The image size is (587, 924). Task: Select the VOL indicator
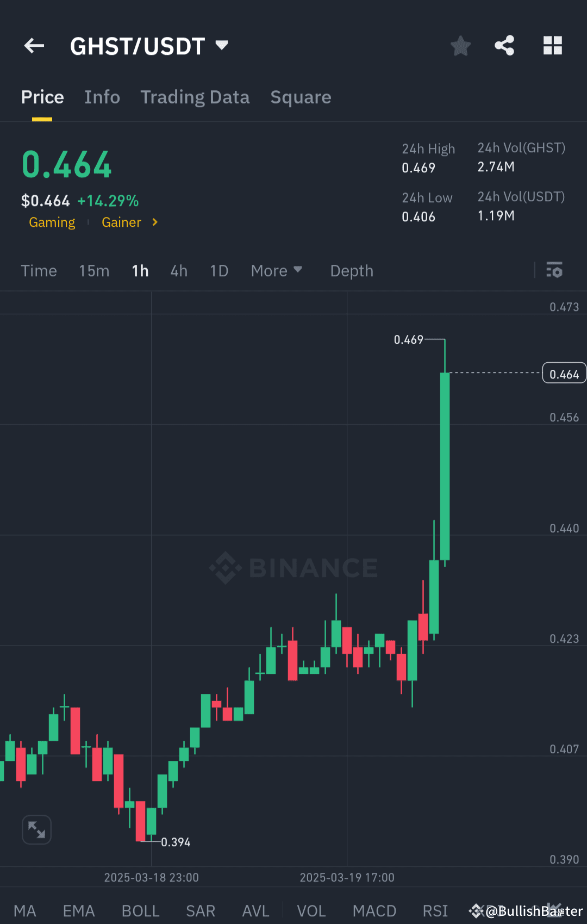tap(310, 910)
